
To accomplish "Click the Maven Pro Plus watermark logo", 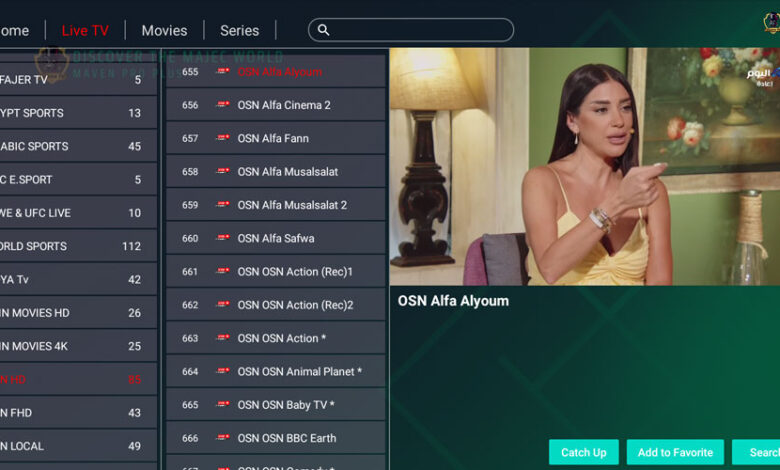I will (52, 64).
